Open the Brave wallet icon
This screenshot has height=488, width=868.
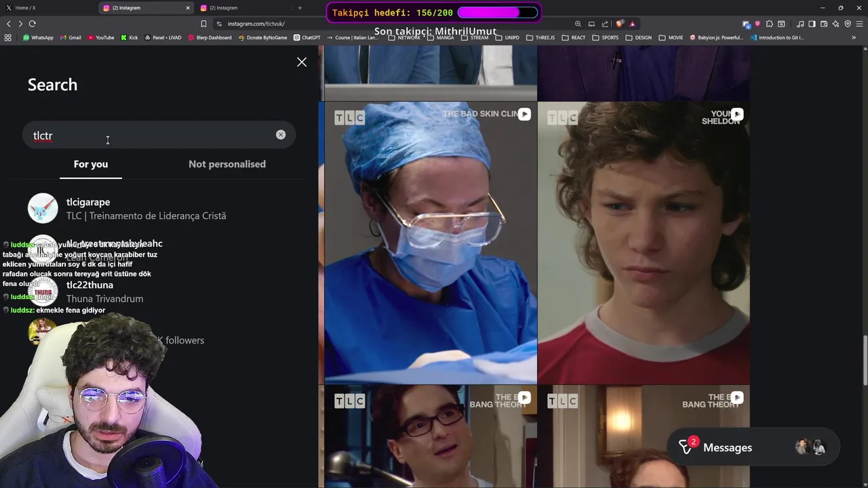pyautogui.click(x=824, y=24)
